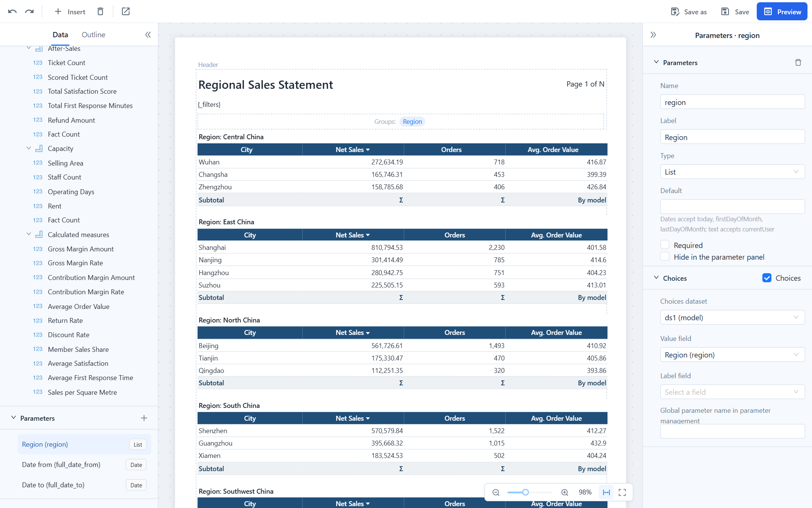The height and width of the screenshot is (508, 812).
Task: Delete the region parameter via trash icon
Action: pos(798,62)
